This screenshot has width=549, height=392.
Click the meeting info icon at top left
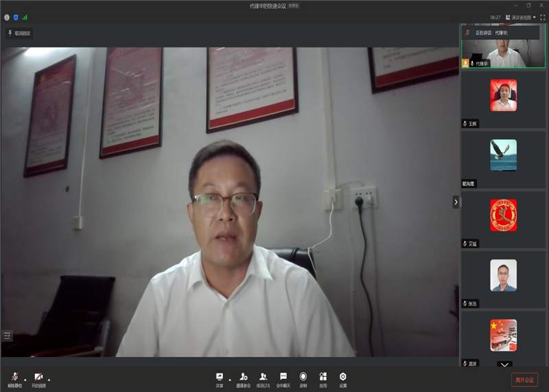tap(7, 17)
